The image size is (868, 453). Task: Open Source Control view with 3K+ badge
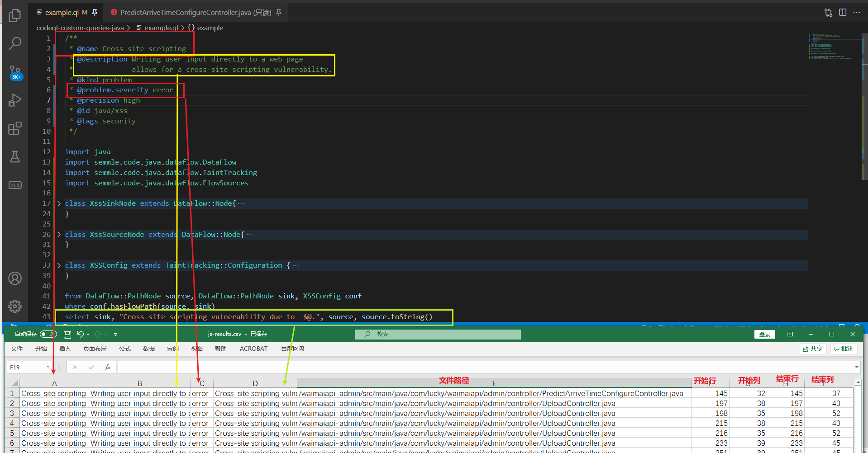[x=15, y=72]
